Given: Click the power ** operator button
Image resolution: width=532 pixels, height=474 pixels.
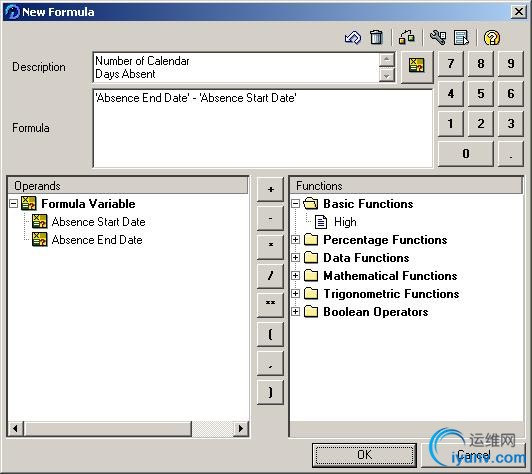Looking at the screenshot, I should pos(270,305).
